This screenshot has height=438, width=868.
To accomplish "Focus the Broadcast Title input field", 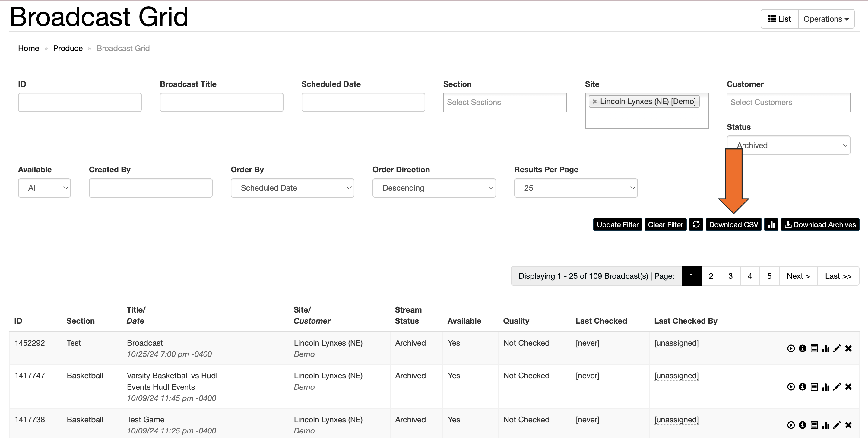I will coord(221,103).
